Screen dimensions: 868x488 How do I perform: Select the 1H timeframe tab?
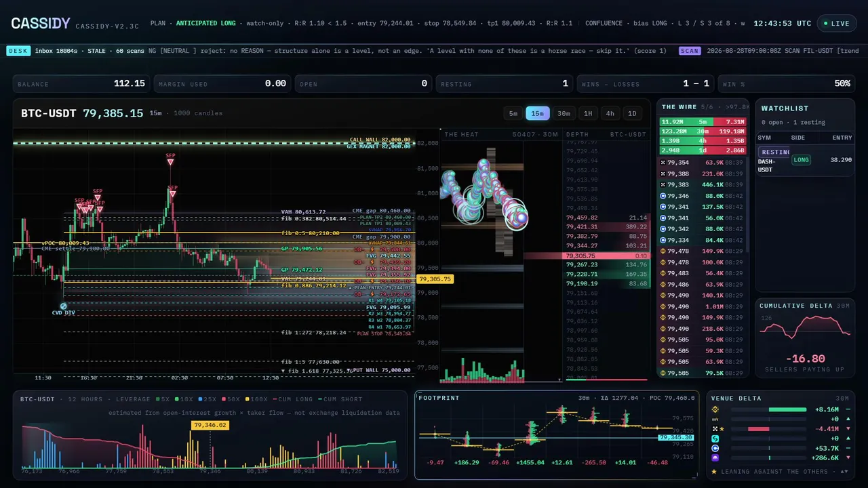588,113
